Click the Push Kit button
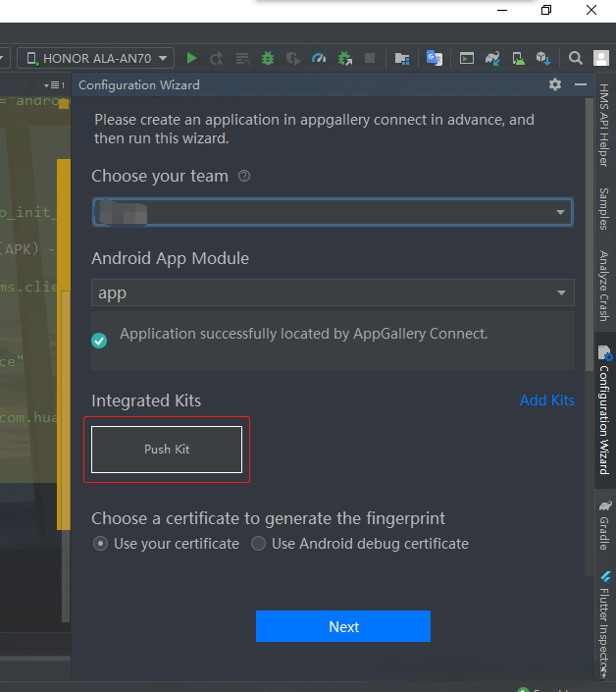The height and width of the screenshot is (692, 616). pos(167,450)
